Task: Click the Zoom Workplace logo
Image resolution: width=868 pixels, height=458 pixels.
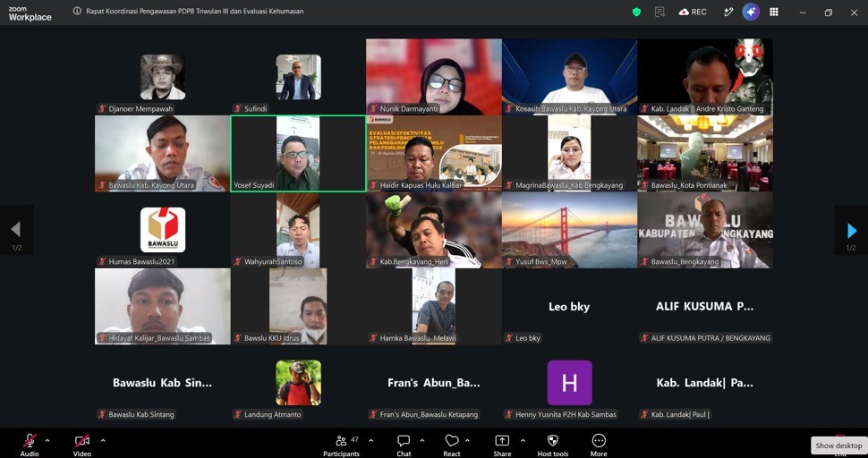Action: 30,13
